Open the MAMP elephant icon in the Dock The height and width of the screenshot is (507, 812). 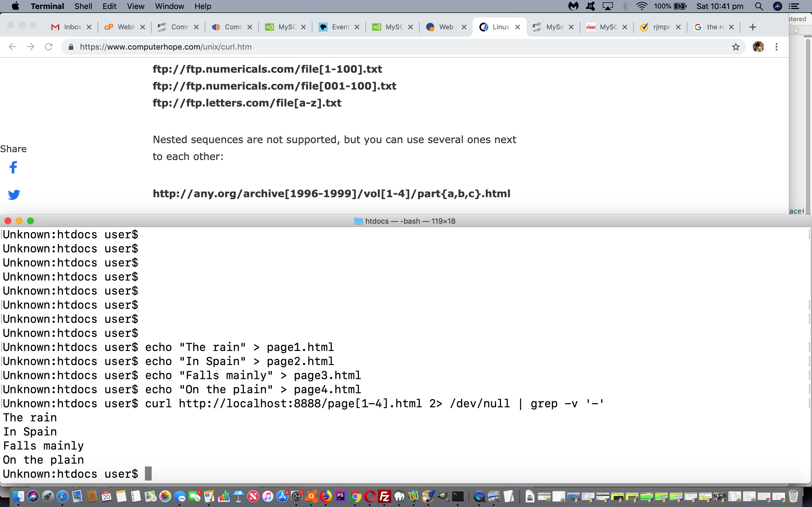pyautogui.click(x=400, y=496)
